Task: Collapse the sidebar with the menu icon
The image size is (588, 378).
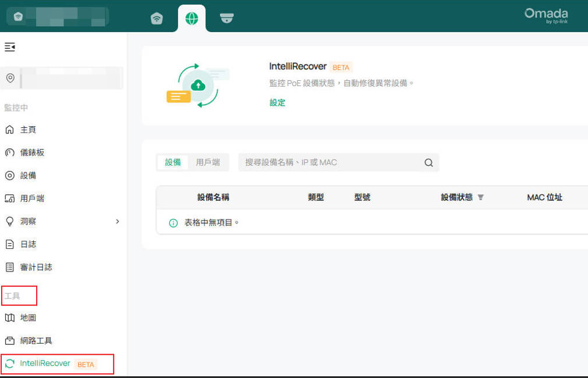Action: [10, 47]
